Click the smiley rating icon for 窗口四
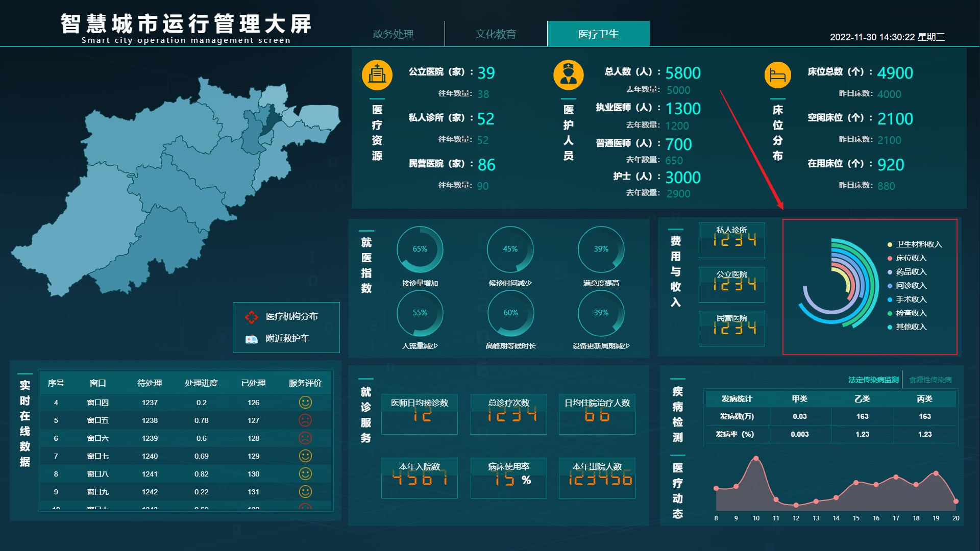980x551 pixels. point(305,403)
